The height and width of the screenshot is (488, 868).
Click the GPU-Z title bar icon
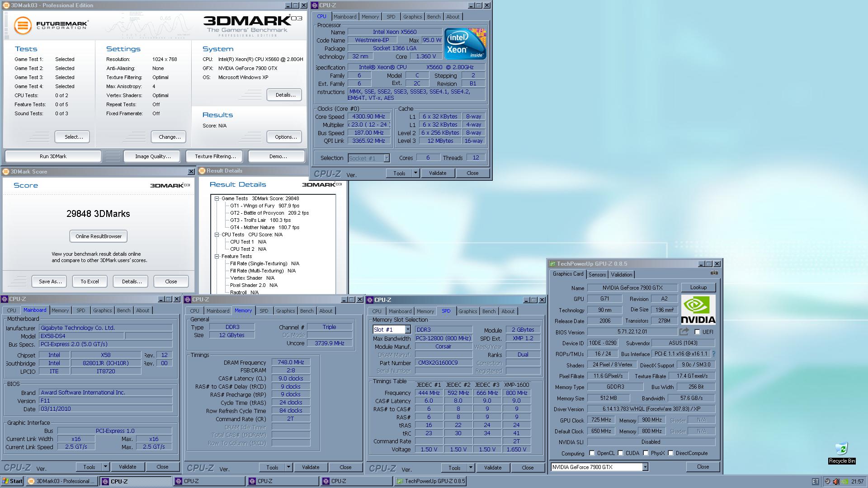click(x=552, y=264)
